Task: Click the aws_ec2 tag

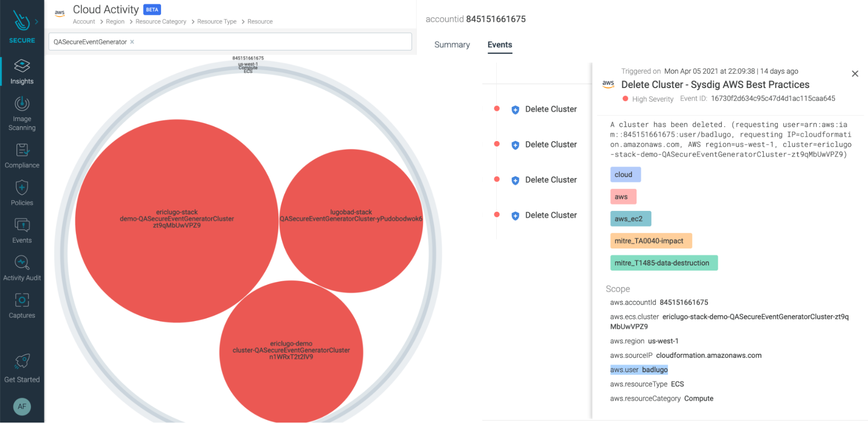Action: (630, 219)
